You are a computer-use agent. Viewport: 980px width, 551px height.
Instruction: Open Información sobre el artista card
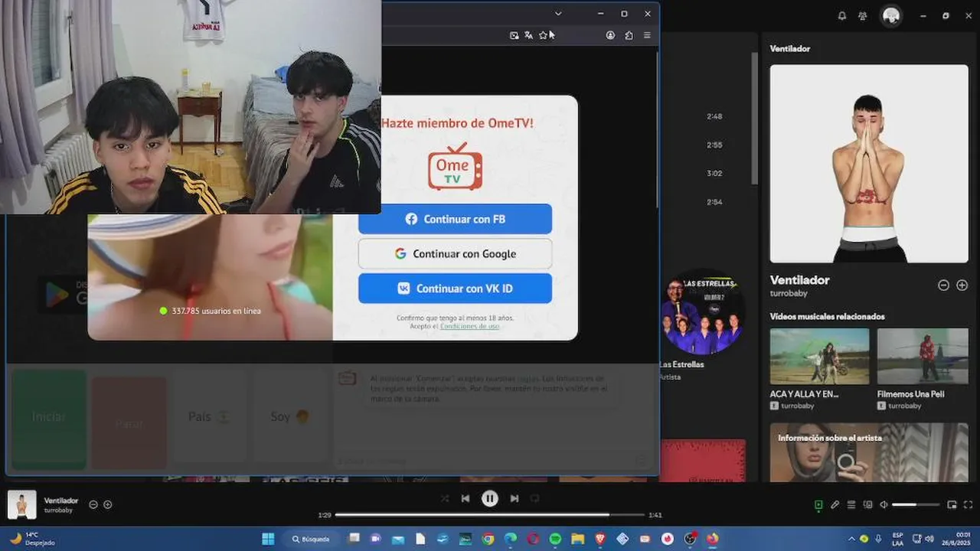click(x=869, y=452)
